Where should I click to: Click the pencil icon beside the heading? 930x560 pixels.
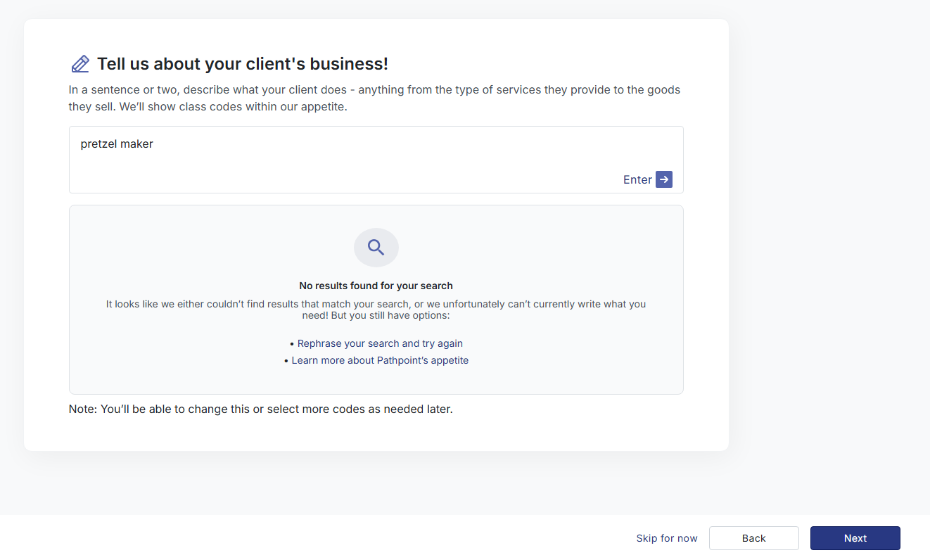click(80, 64)
